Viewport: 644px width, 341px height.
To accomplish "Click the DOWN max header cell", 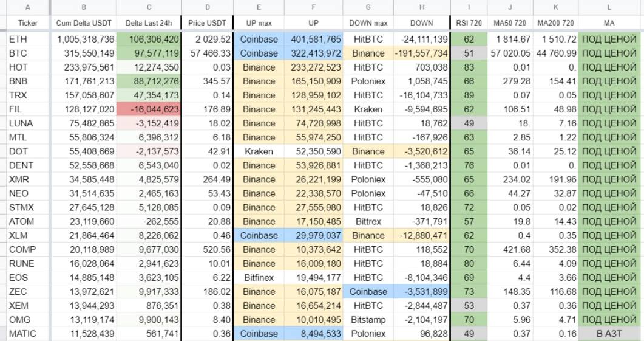I will click(368, 23).
